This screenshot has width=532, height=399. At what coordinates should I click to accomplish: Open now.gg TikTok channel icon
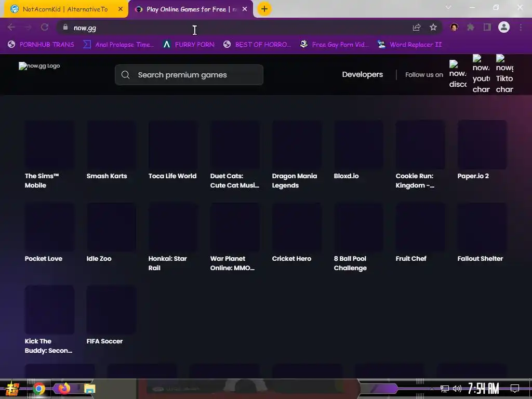pos(504,74)
